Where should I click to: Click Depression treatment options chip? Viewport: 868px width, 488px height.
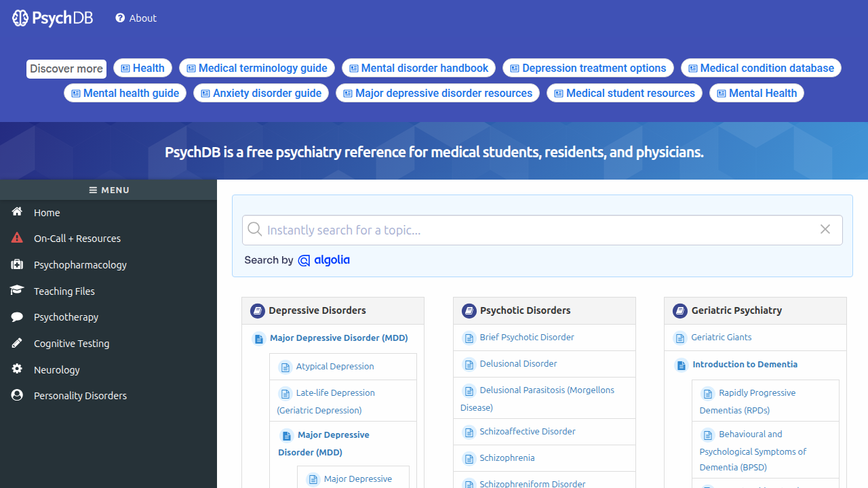click(x=588, y=68)
